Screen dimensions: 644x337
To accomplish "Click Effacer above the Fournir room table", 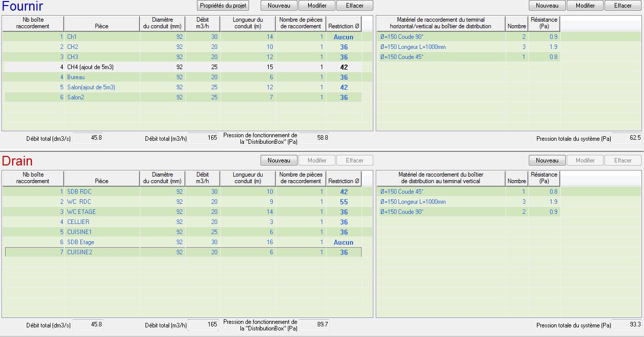I will (x=355, y=6).
